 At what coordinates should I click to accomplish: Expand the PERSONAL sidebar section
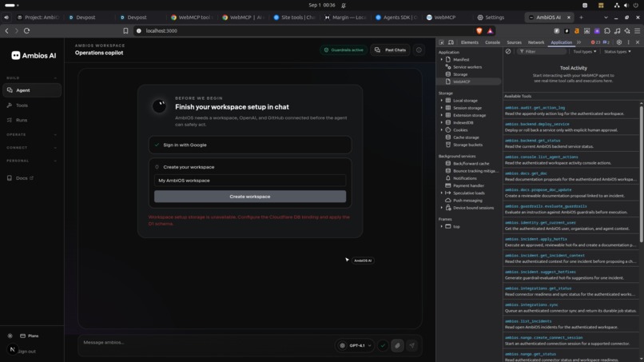[x=32, y=161]
